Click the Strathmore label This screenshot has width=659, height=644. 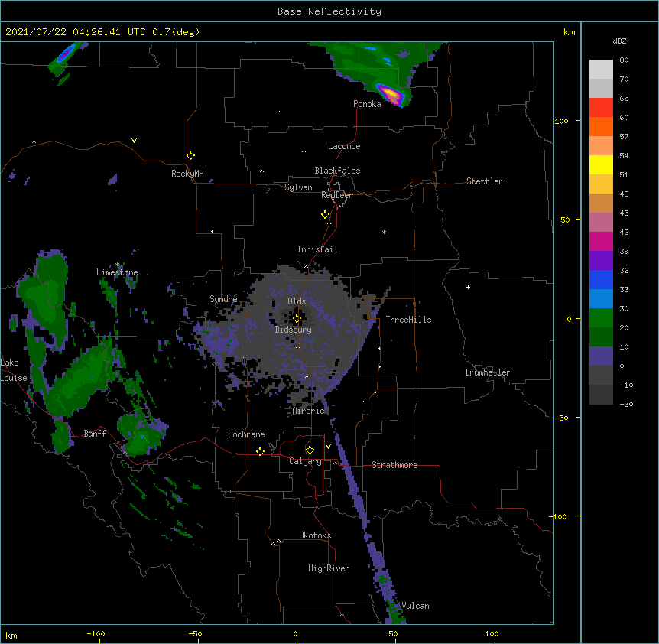coord(394,465)
